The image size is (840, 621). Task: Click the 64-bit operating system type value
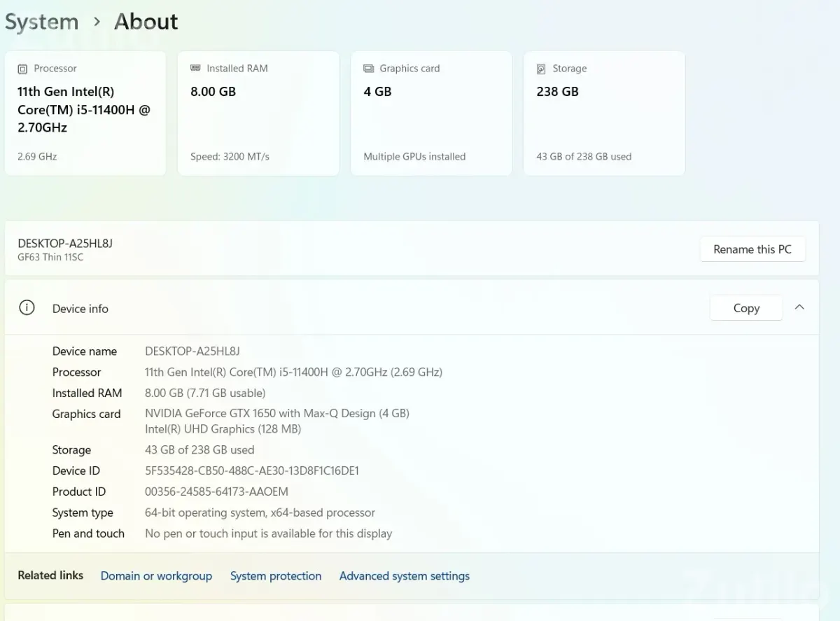pos(260,512)
